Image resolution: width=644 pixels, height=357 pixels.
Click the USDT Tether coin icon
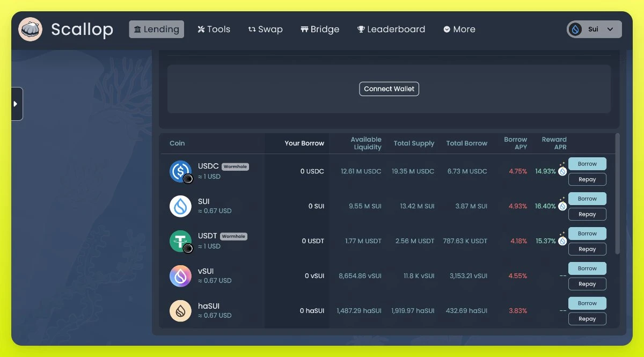point(180,241)
